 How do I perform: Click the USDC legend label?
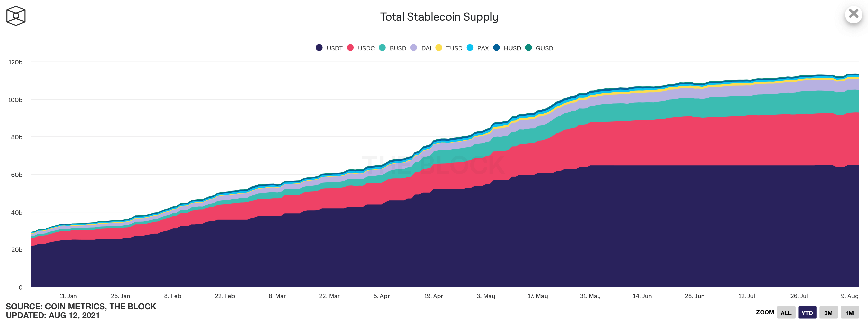pyautogui.click(x=366, y=48)
